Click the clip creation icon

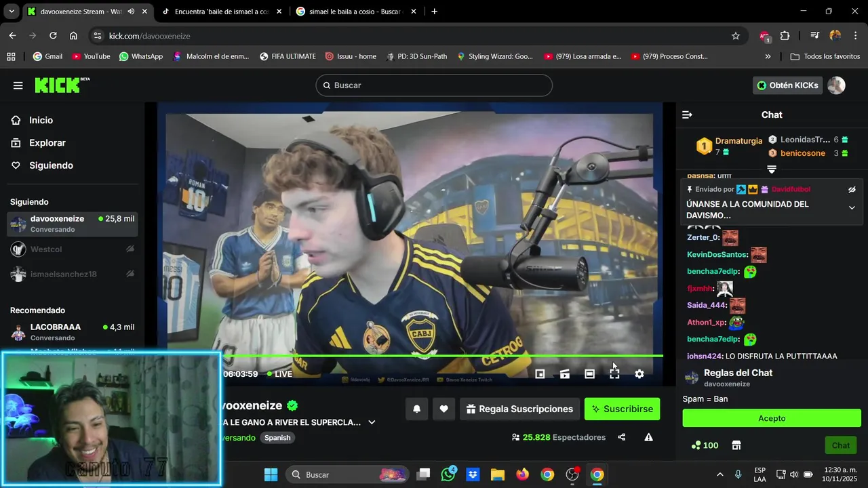(x=564, y=373)
